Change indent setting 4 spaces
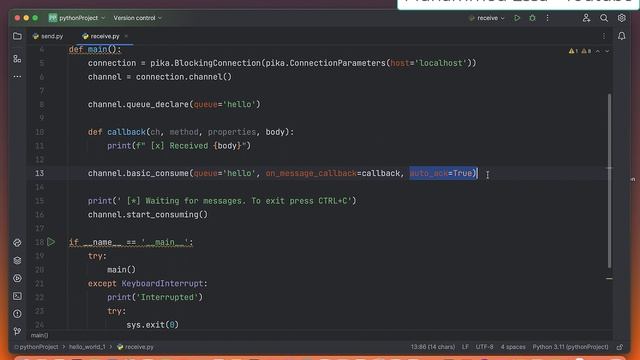The width and height of the screenshot is (640, 360). pyautogui.click(x=513, y=347)
